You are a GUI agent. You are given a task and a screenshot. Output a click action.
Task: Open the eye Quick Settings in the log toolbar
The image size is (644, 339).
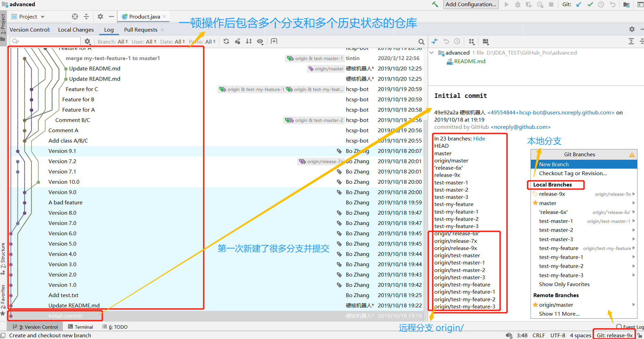[x=260, y=42]
